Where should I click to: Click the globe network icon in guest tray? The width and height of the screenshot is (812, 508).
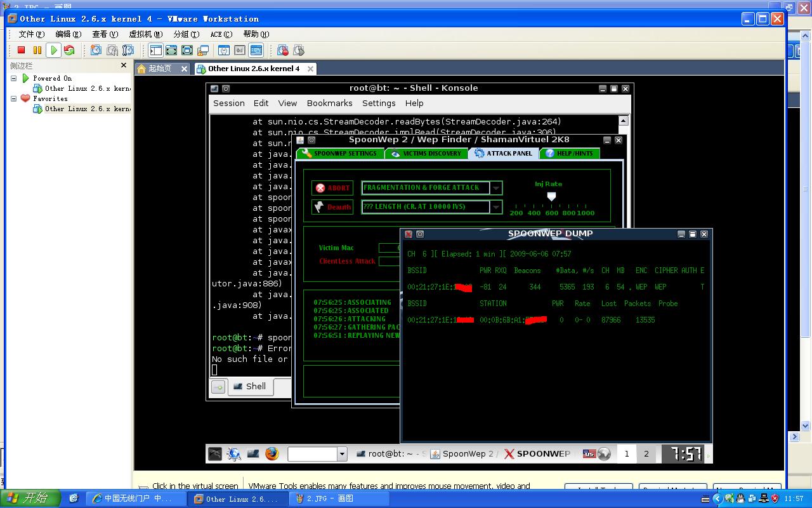[x=605, y=453]
